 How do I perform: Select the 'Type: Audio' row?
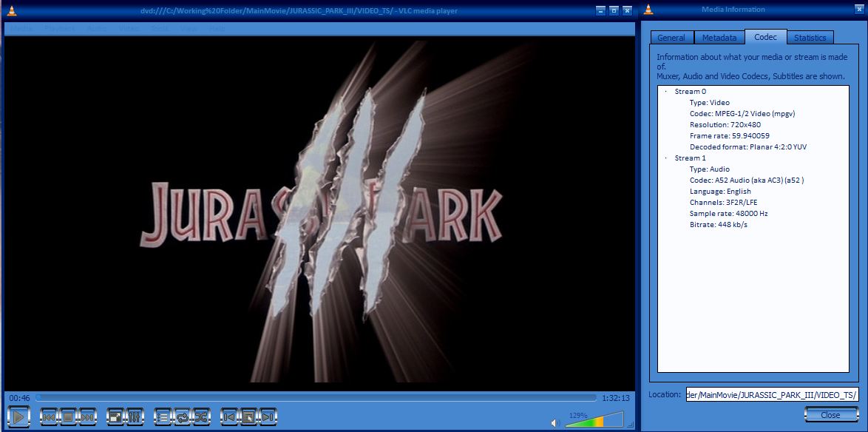(710, 169)
